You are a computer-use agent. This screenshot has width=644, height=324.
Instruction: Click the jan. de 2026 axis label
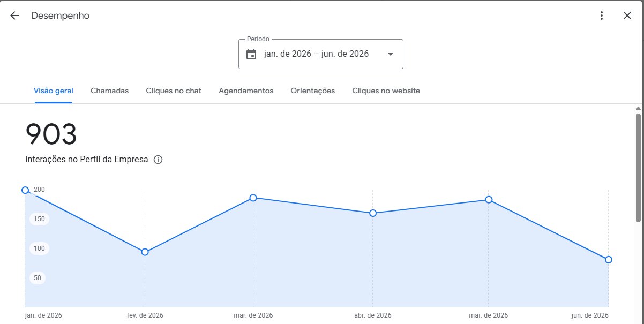[43, 315]
